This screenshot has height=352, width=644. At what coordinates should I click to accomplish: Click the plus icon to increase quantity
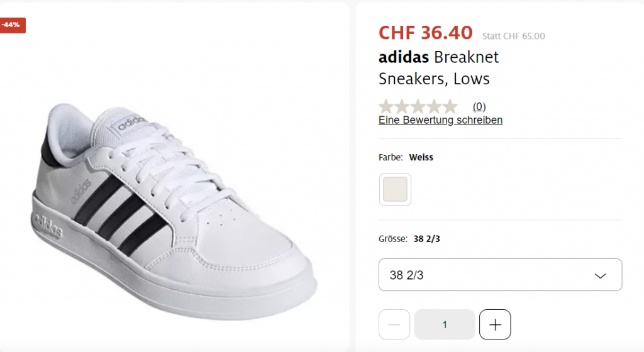[x=495, y=325]
